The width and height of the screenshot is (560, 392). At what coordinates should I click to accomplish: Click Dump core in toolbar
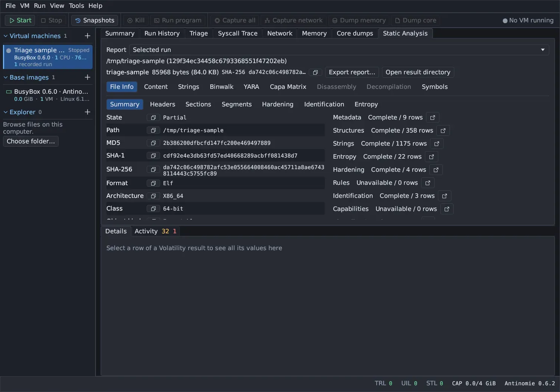click(x=416, y=20)
